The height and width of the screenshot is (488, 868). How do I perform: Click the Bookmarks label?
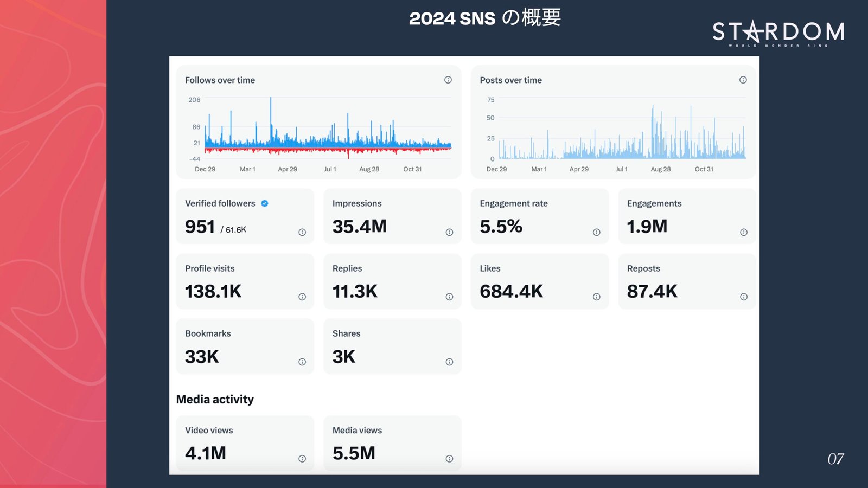click(208, 333)
